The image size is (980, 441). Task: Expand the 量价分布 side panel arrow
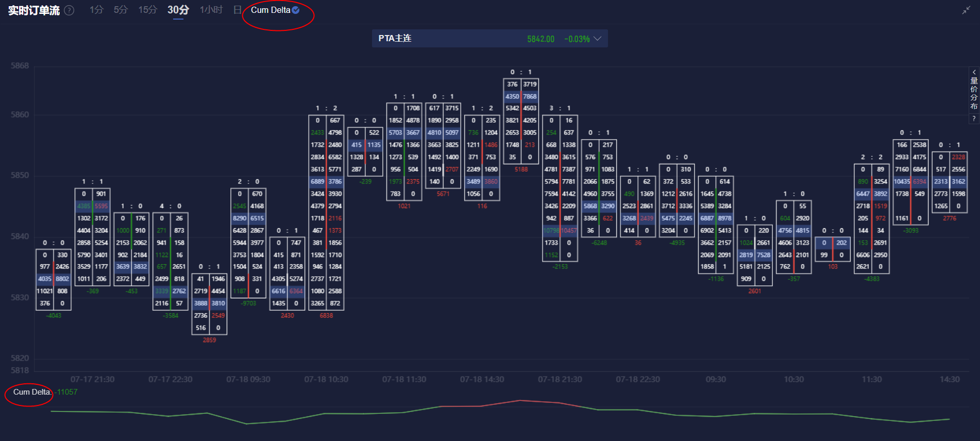click(x=974, y=72)
